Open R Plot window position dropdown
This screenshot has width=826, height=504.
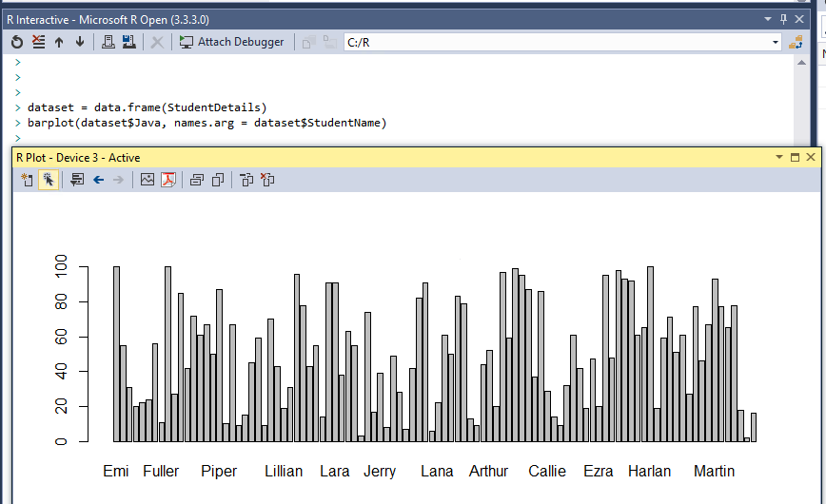pos(779,158)
